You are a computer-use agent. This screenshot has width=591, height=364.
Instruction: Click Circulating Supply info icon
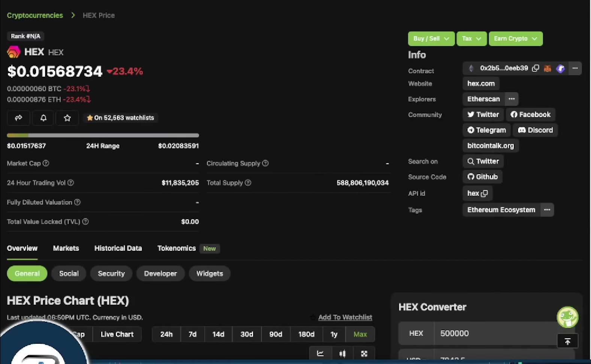pos(265,163)
